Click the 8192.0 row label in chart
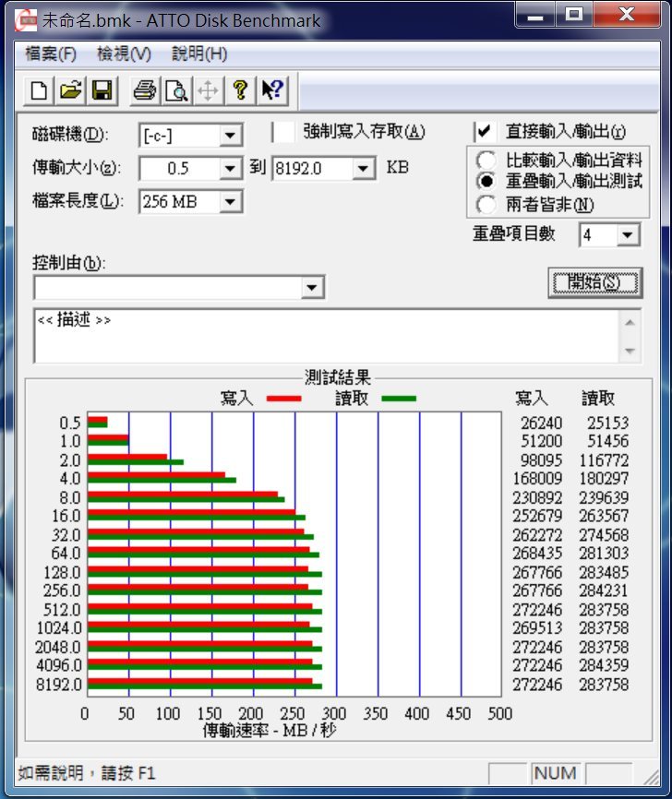The image size is (672, 799). (59, 685)
